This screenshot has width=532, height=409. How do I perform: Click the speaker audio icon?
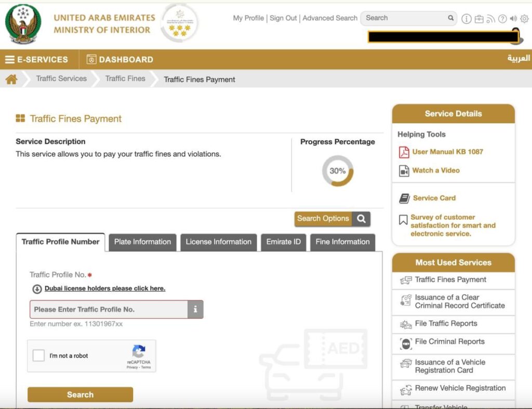[513, 19]
